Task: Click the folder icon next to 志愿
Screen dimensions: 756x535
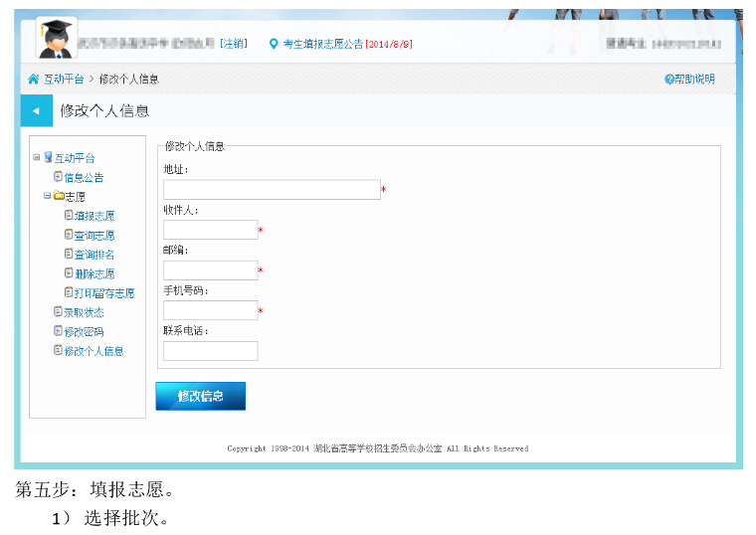Action: point(59,196)
